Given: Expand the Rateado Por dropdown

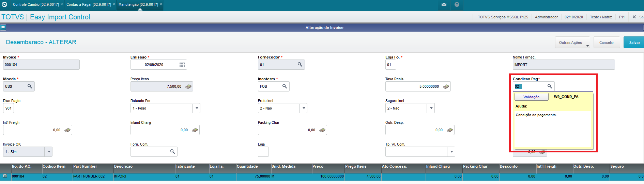Looking at the screenshot, I should pos(197,108).
